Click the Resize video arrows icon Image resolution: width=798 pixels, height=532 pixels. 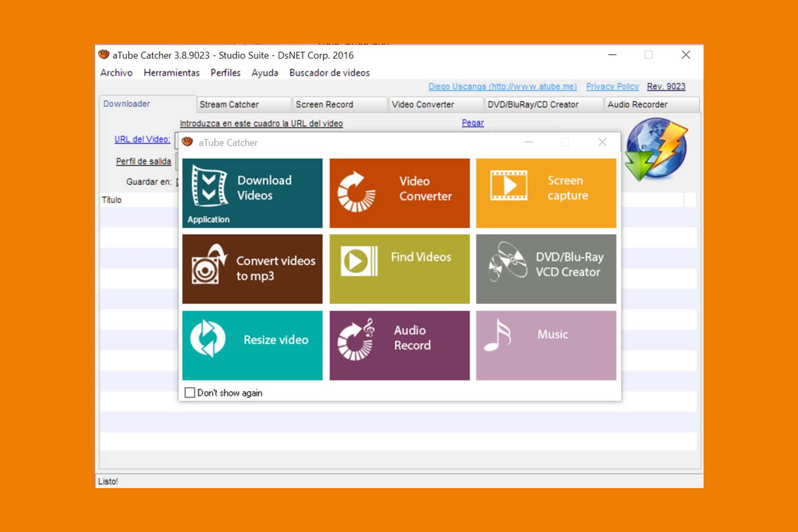tap(207, 338)
